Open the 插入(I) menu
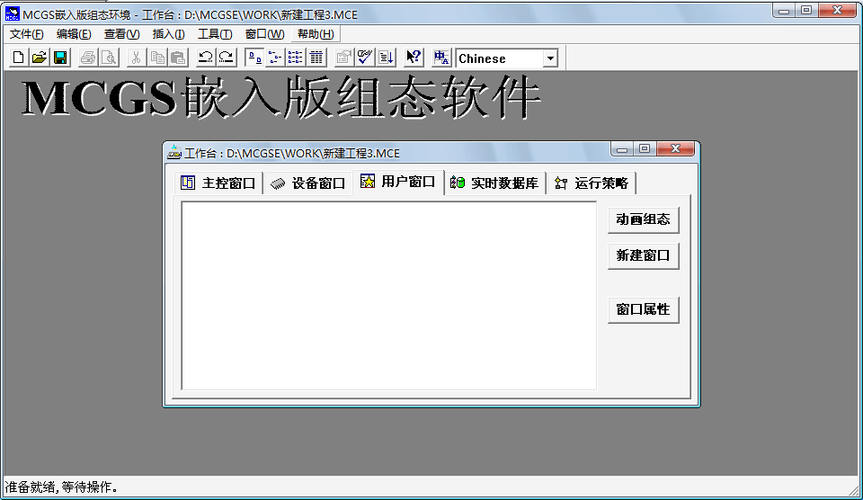Screen dimensions: 863x500 click(x=168, y=34)
